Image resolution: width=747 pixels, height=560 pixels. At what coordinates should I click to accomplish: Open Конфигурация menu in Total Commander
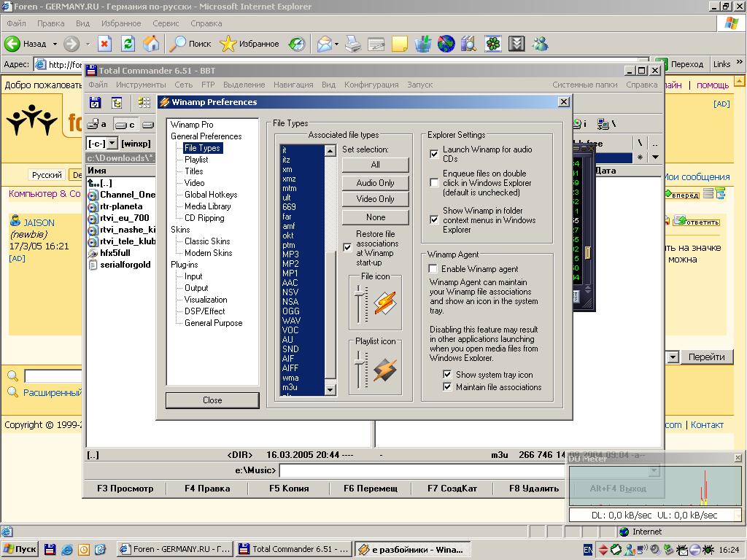point(371,85)
